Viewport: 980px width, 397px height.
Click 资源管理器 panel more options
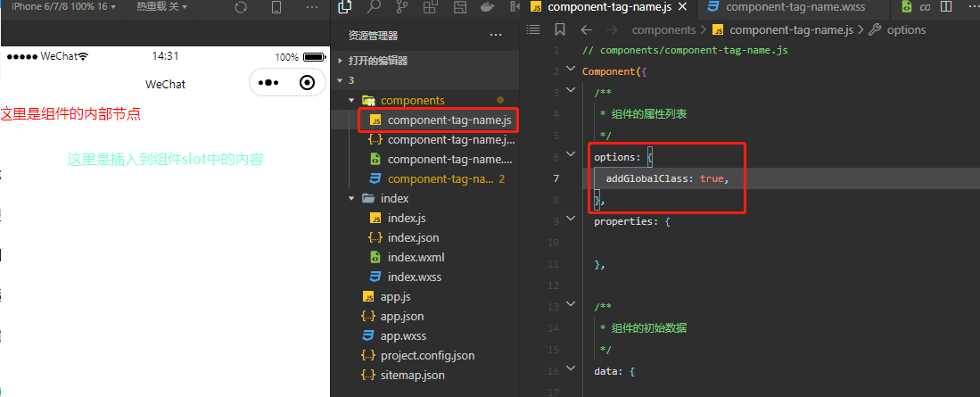496,35
